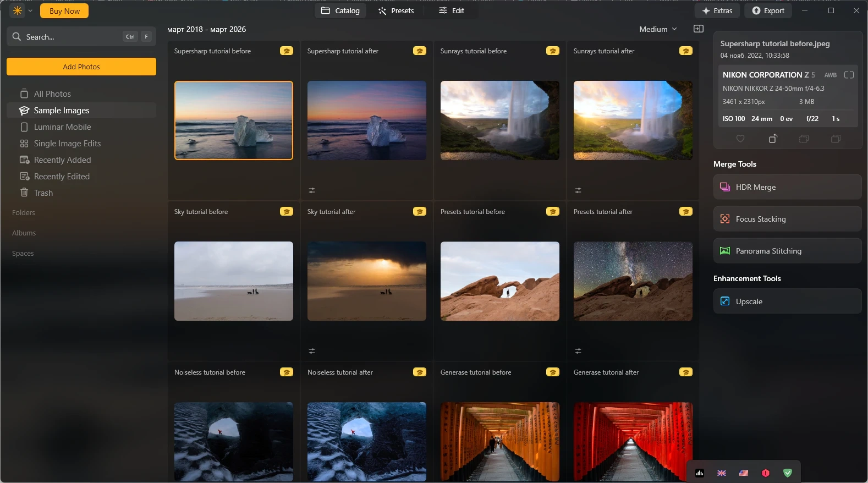Image resolution: width=868 pixels, height=483 pixels.
Task: Select the Sunrays tutorial before thumbnail
Action: 500,120
